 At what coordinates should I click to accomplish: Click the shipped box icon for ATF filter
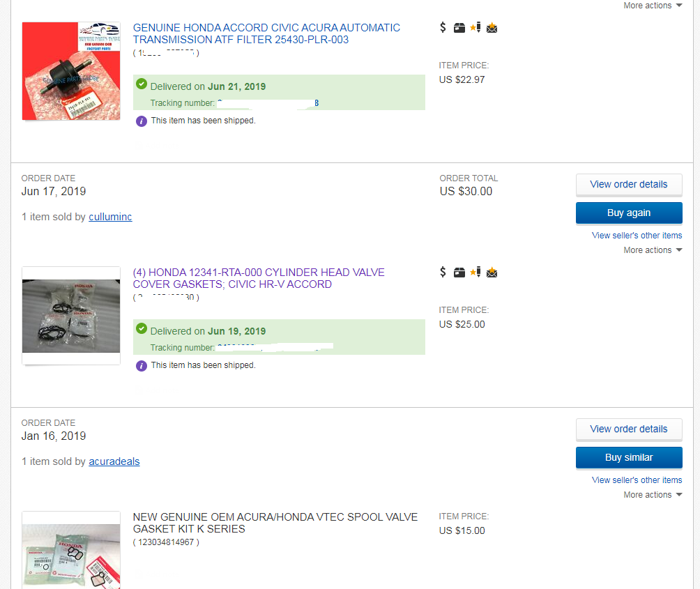click(459, 28)
